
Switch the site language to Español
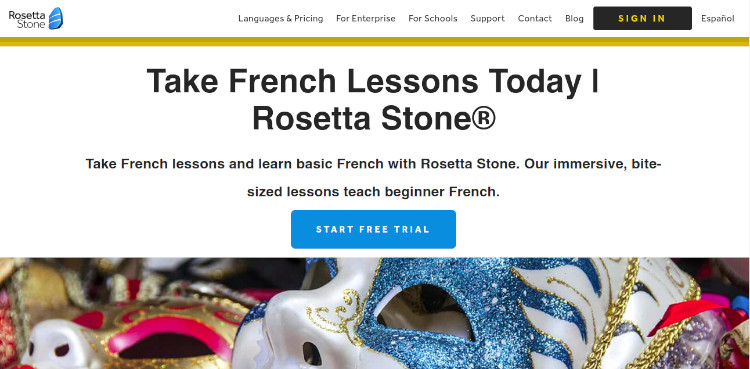pos(717,19)
